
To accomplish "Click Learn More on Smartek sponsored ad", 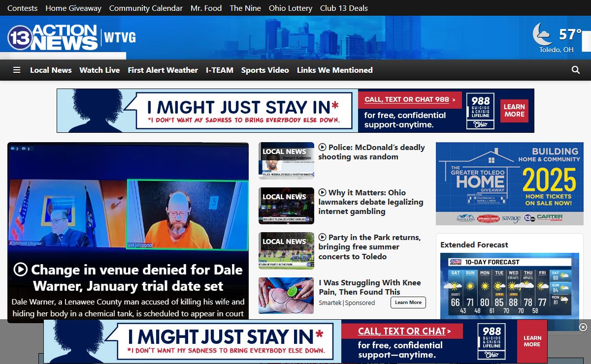I will (408, 303).
